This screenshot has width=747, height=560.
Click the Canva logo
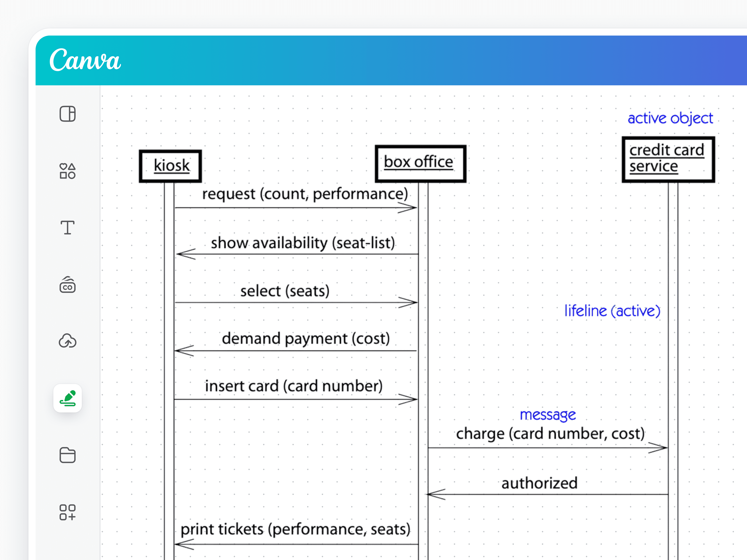[85, 61]
